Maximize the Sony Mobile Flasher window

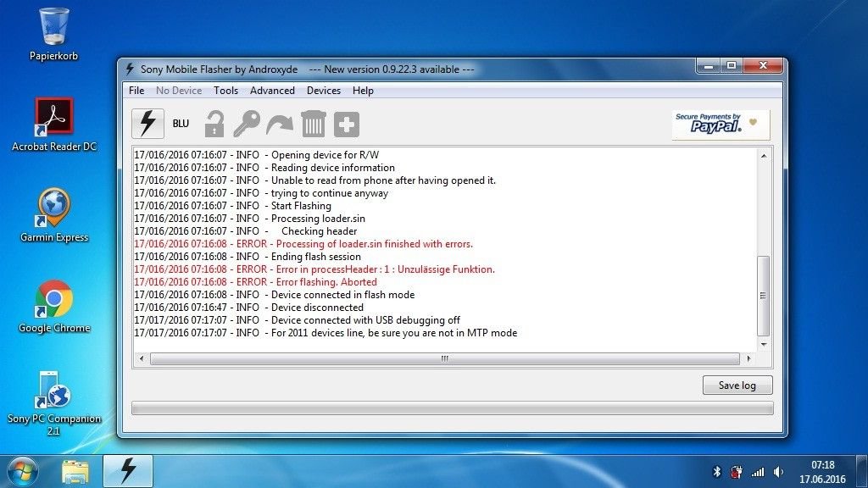732,66
